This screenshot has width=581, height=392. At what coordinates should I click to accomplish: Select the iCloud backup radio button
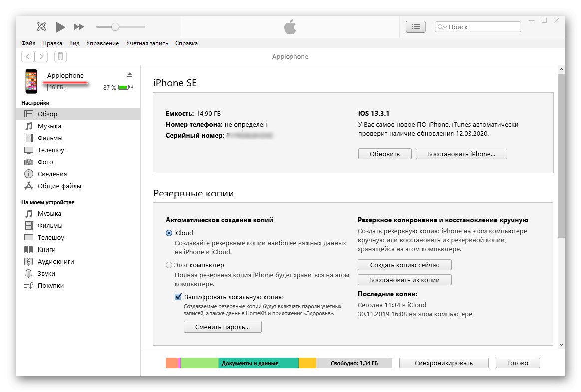[x=169, y=233]
